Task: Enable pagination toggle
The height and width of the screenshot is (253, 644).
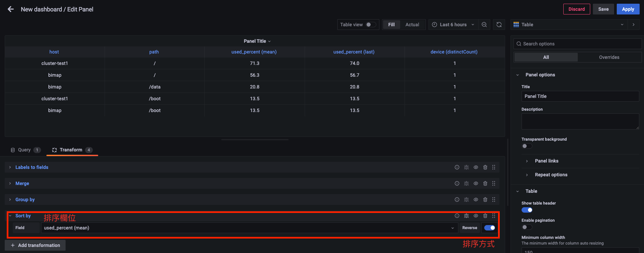Action: pyautogui.click(x=527, y=227)
